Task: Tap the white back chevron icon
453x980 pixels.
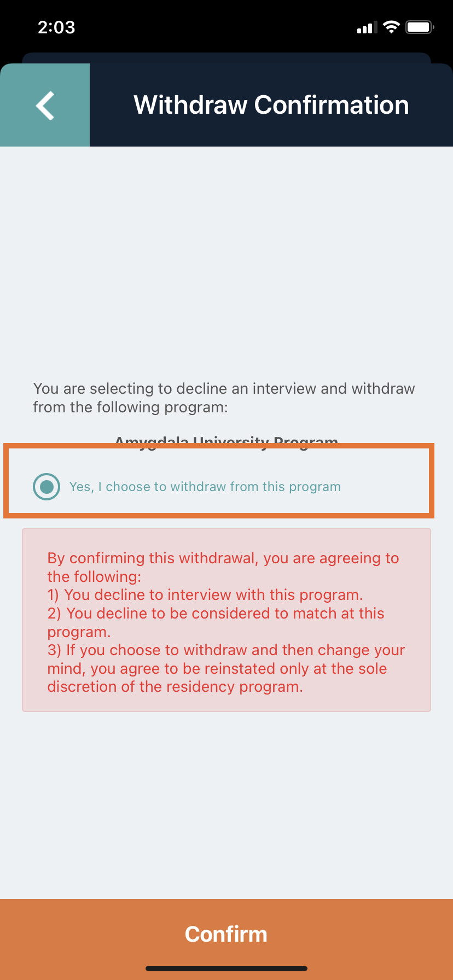Action: pos(45,105)
